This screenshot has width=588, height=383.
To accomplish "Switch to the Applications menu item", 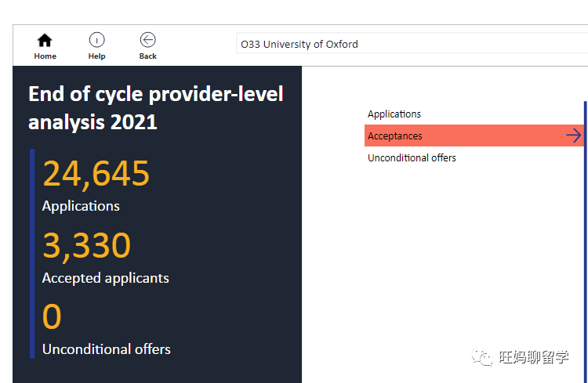I will pyautogui.click(x=394, y=114).
